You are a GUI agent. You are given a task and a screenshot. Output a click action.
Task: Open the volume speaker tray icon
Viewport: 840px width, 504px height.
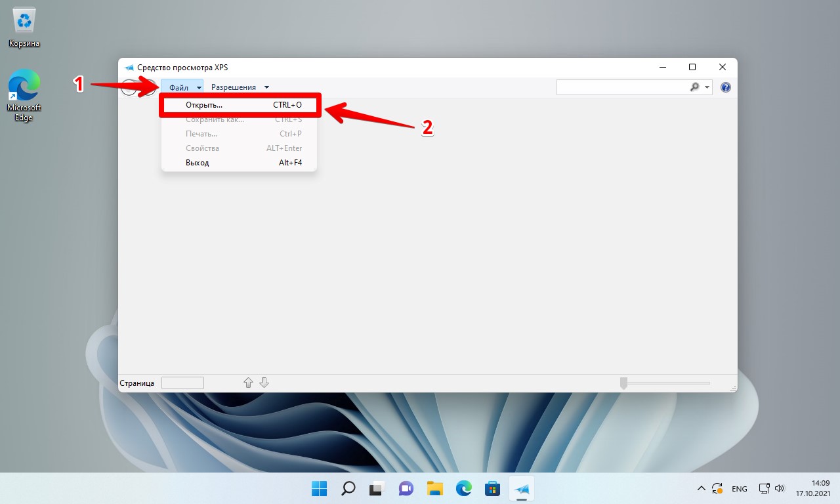coord(780,488)
